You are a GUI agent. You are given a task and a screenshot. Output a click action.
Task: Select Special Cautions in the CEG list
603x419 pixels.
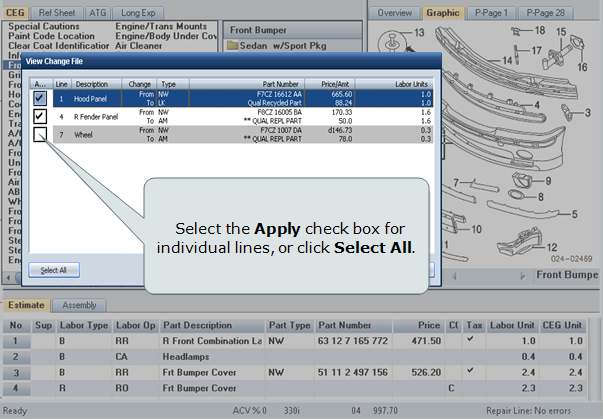pos(52,24)
